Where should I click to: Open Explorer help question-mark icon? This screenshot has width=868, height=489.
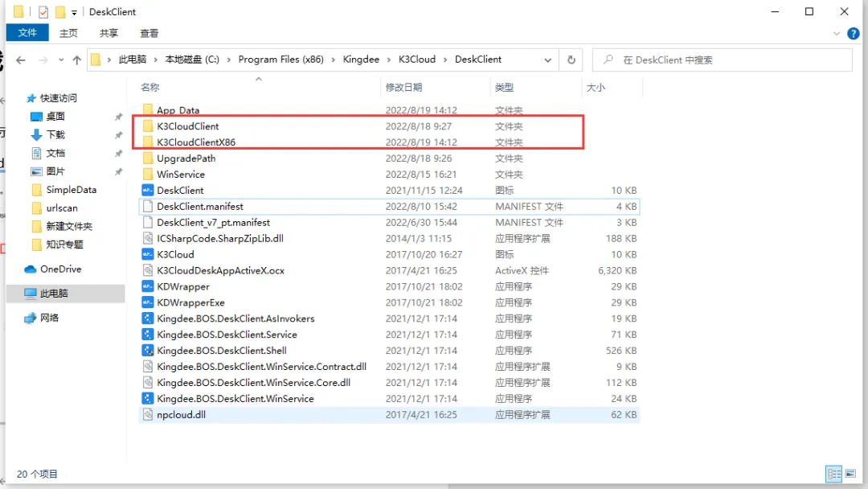[x=854, y=34]
